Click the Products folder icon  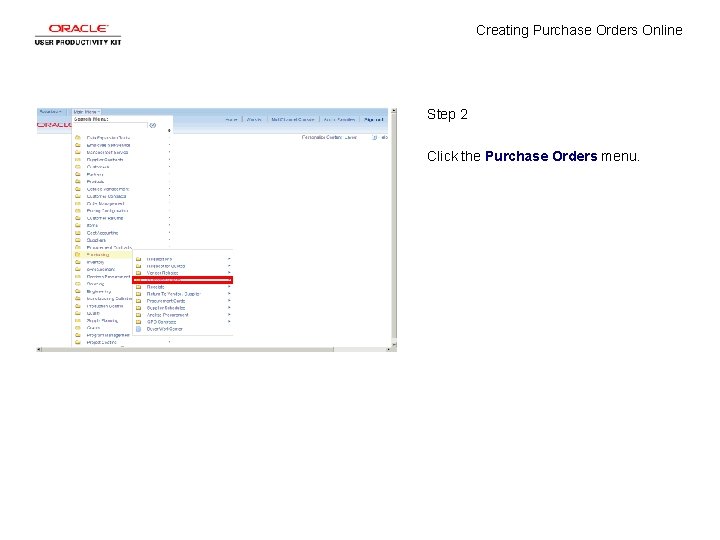pyautogui.click(x=78, y=182)
